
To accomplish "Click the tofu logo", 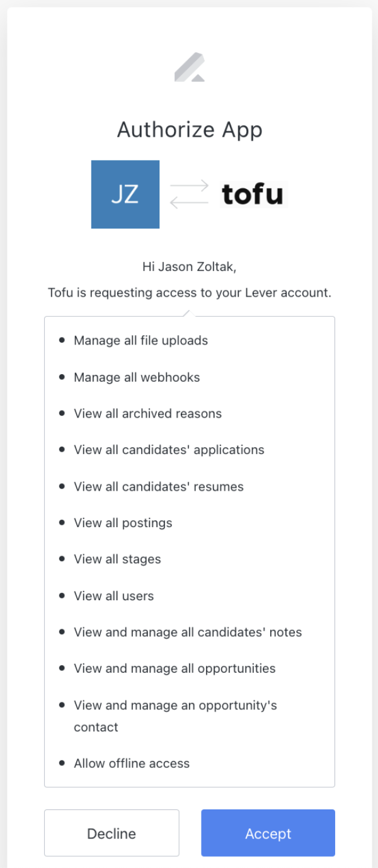I will (x=253, y=194).
